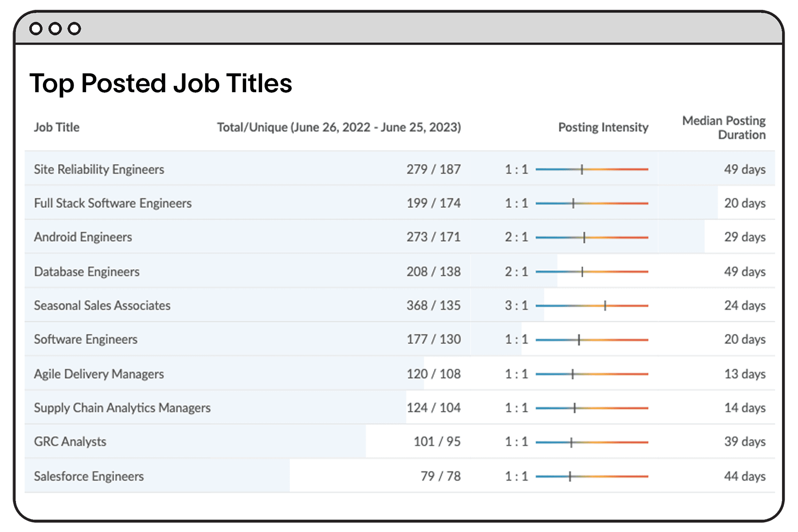Click the second window control circle
This screenshot has width=798, height=532.
[x=55, y=29]
